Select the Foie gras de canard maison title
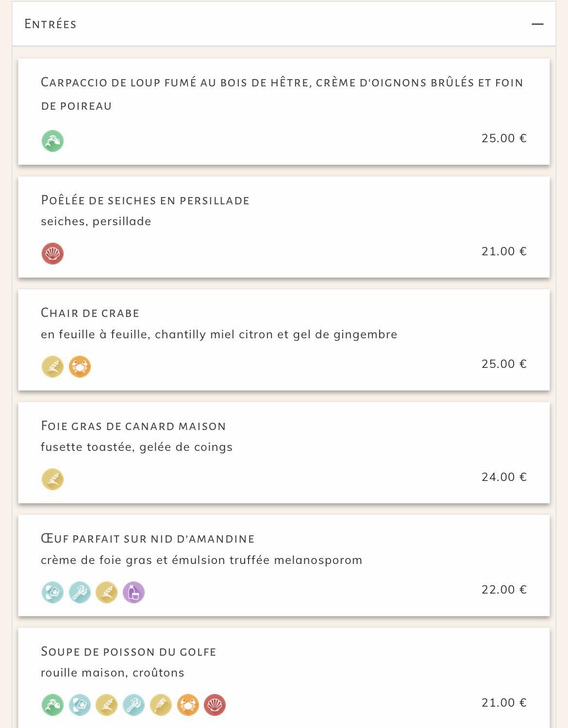Image resolution: width=568 pixels, height=728 pixels. tap(134, 426)
